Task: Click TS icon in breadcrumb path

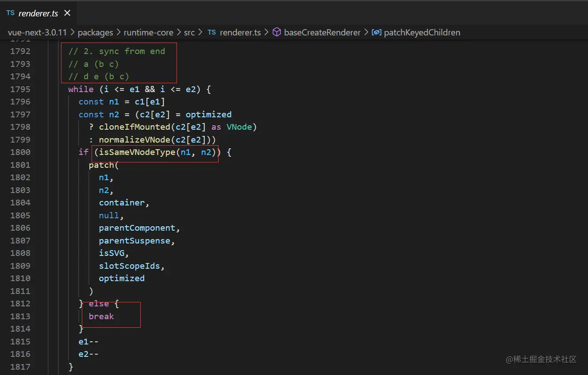Action: coord(211,32)
